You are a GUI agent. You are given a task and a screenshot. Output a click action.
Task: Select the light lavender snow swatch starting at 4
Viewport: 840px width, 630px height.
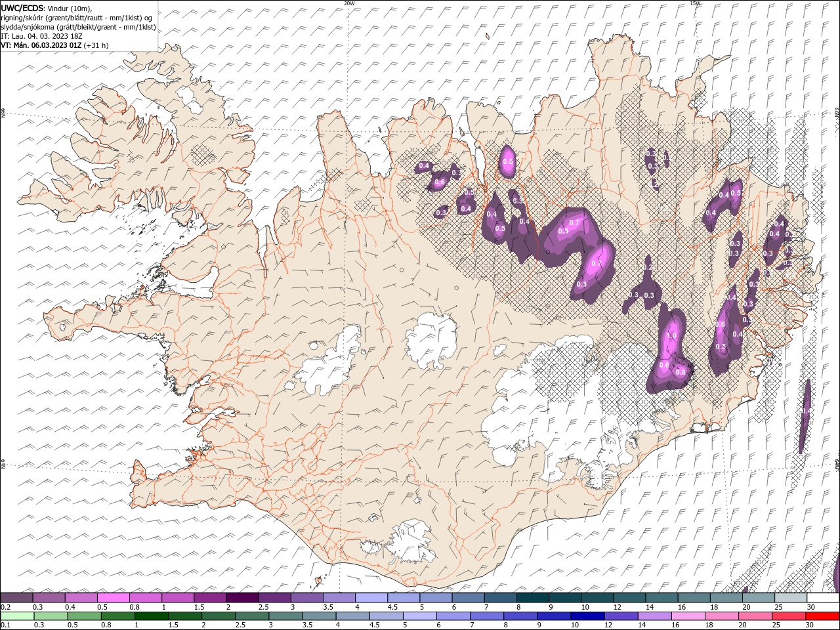click(x=371, y=598)
